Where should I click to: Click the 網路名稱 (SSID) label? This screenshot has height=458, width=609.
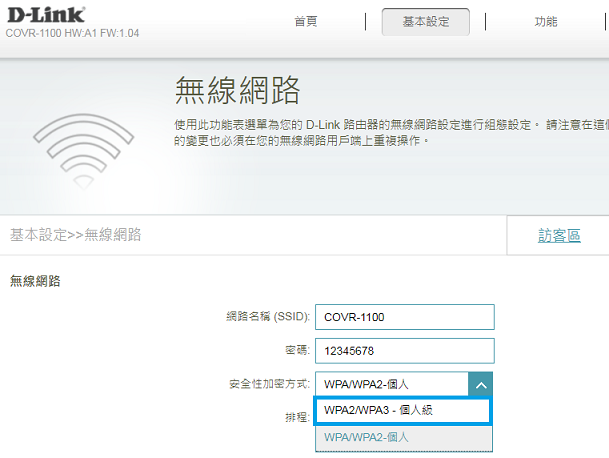(268, 317)
